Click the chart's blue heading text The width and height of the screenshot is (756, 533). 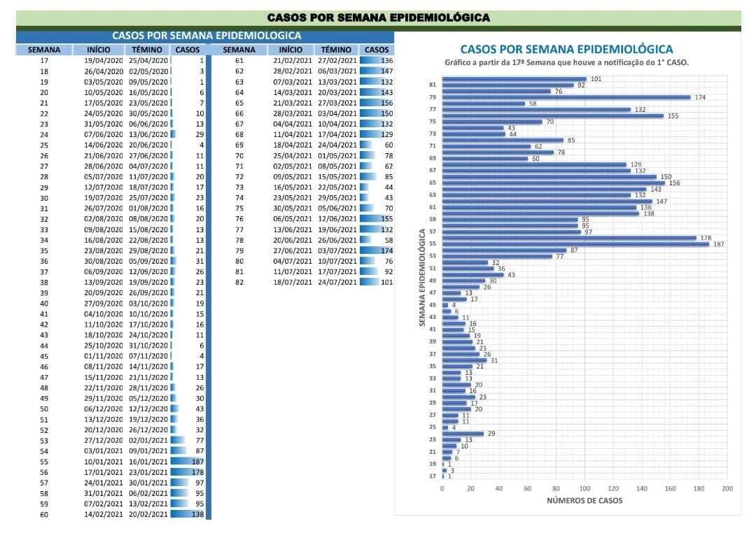tap(566, 49)
